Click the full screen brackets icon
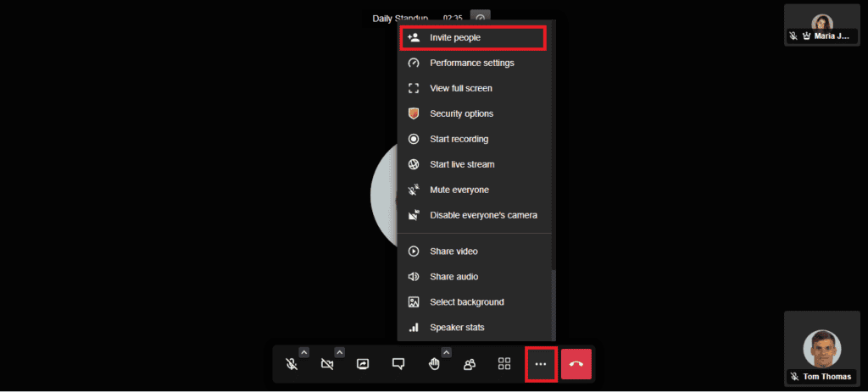Image resolution: width=868 pixels, height=392 pixels. pyautogui.click(x=414, y=88)
